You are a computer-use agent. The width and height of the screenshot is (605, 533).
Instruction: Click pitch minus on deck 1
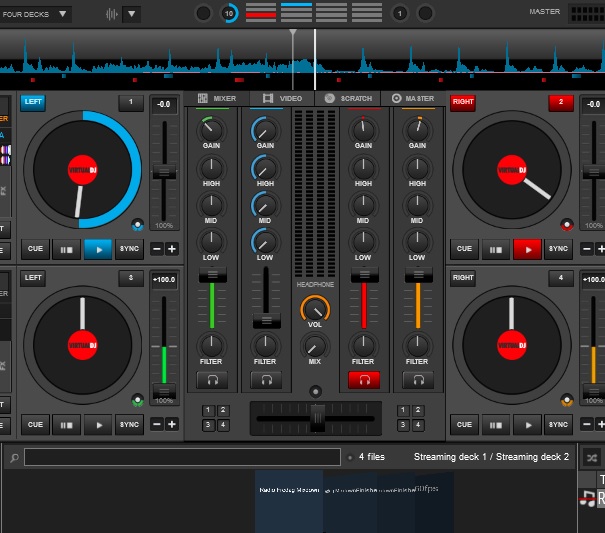click(157, 249)
